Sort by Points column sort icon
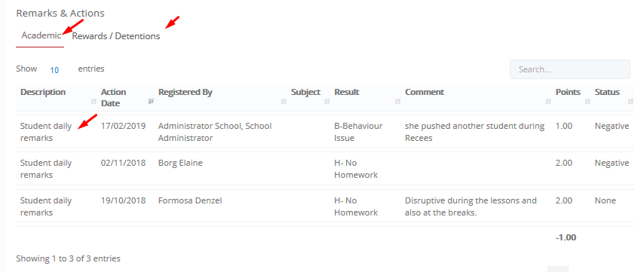The image size is (644, 272). click(x=587, y=101)
